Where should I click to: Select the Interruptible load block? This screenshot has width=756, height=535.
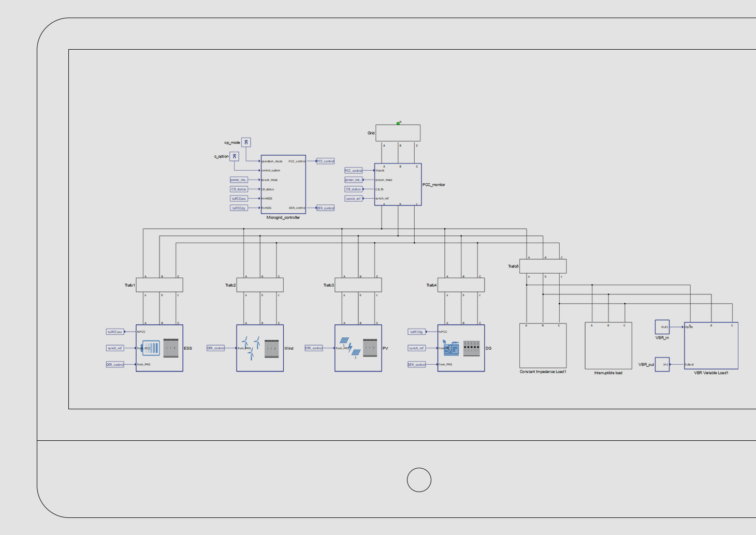coord(608,346)
